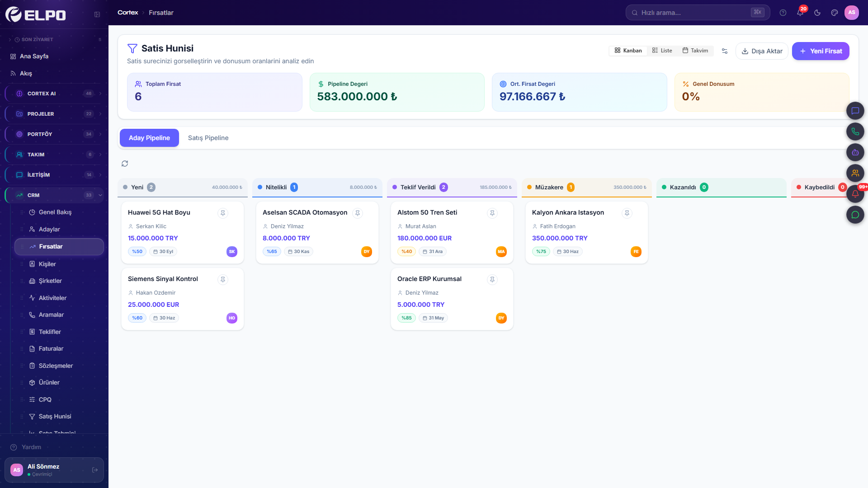Open the floating AI robot assistant button
Image resolution: width=868 pixels, height=488 pixels.
click(855, 152)
